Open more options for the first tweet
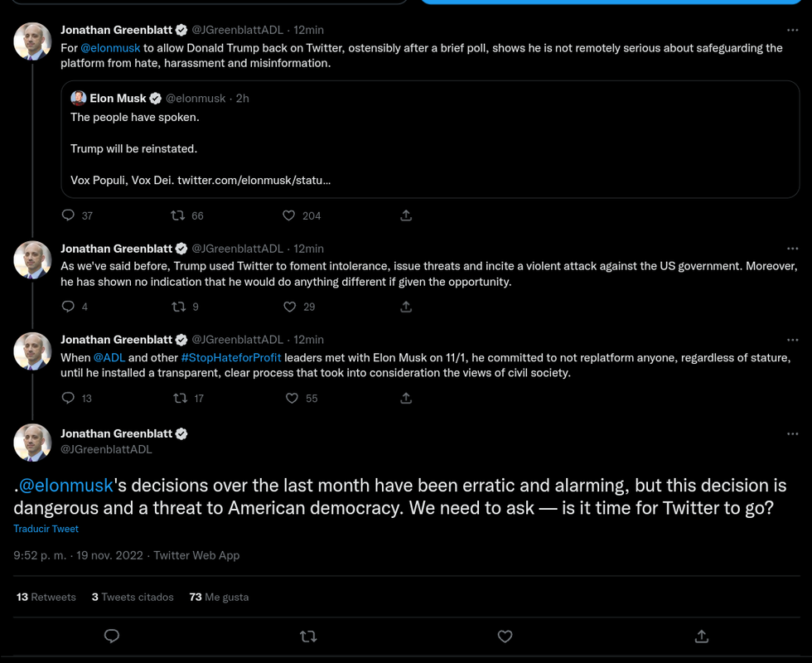The width and height of the screenshot is (812, 663). pyautogui.click(x=792, y=30)
